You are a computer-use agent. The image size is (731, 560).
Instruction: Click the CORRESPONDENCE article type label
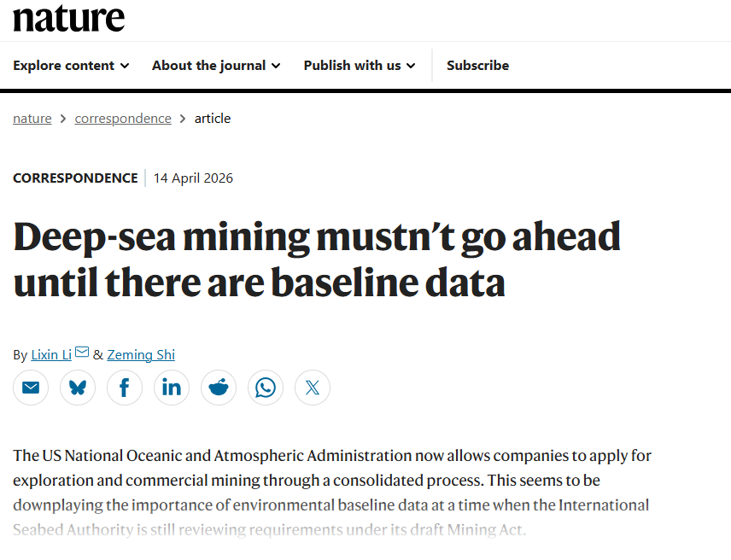(x=75, y=178)
